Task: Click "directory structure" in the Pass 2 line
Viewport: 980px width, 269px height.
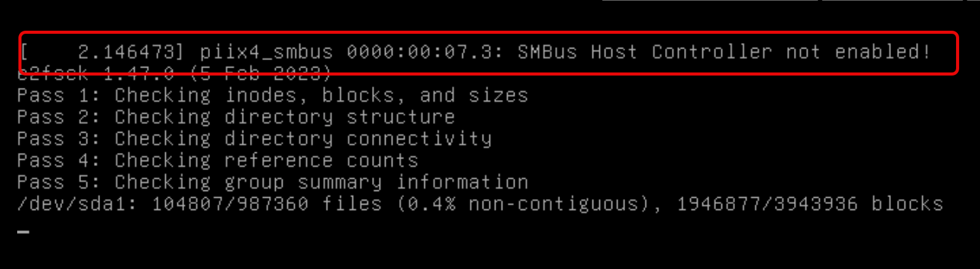Action: pos(340,117)
